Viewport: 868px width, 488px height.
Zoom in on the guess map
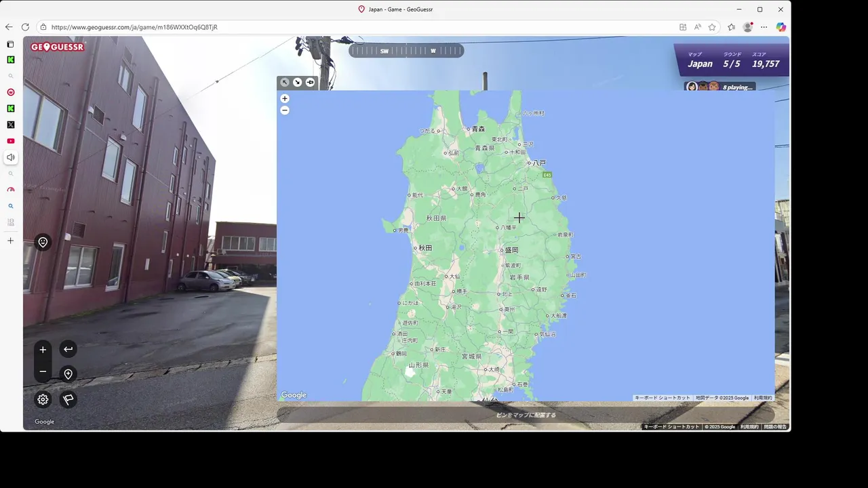click(x=285, y=98)
